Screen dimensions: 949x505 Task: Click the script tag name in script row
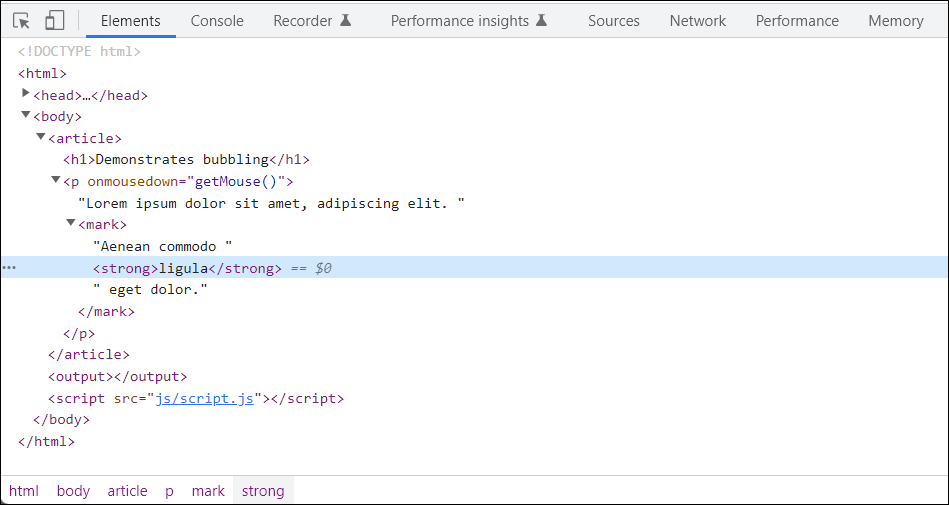point(80,398)
